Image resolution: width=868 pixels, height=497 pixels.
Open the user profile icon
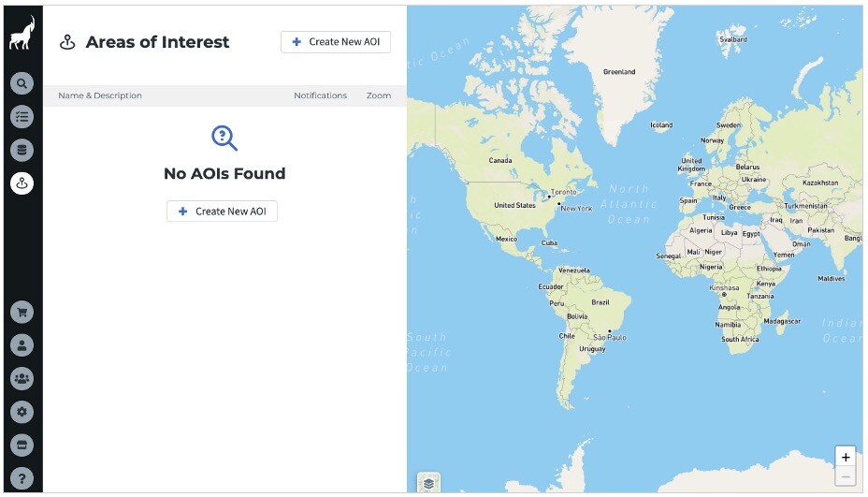coord(22,345)
